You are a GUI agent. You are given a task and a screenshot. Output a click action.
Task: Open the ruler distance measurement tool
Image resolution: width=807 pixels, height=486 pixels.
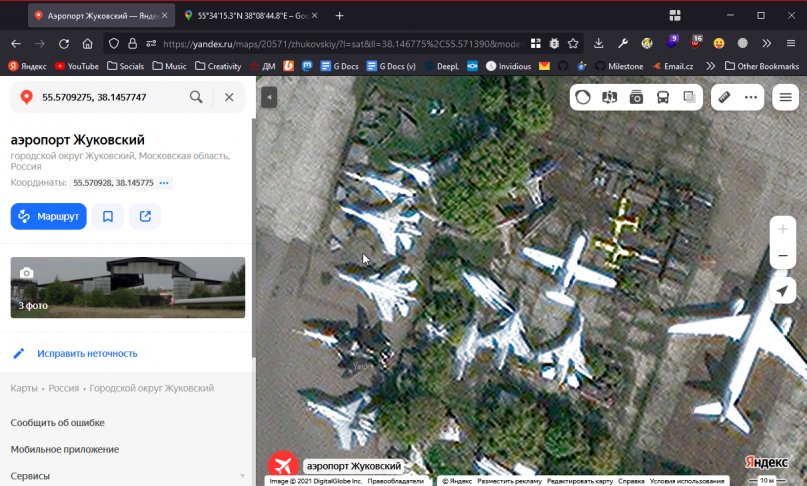coord(725,97)
